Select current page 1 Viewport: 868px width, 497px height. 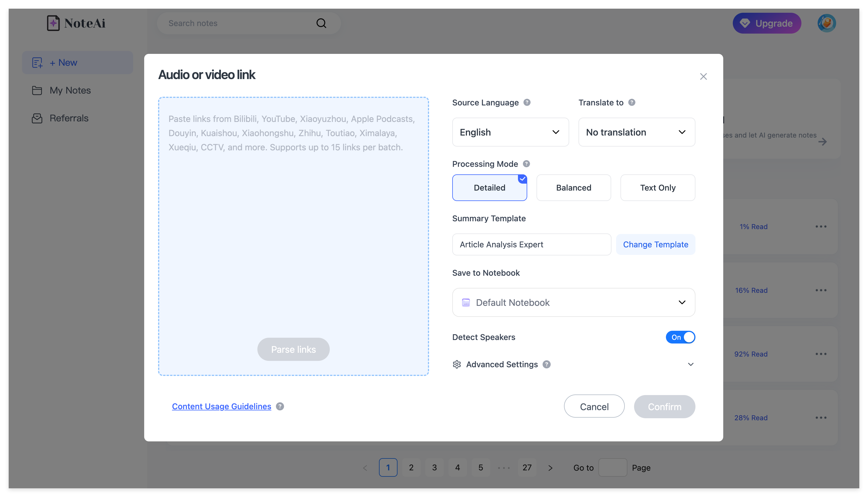click(388, 468)
